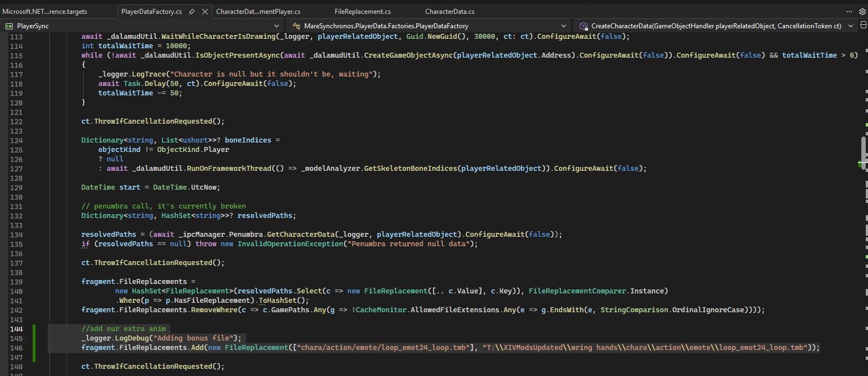
Task: Expand the PlayerDataFactory type dropdown
Action: coord(564,26)
